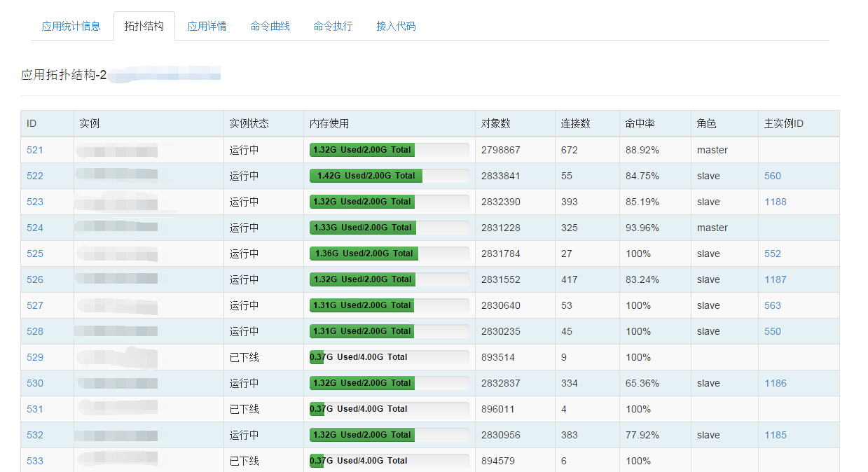Click master instance link 550
The height and width of the screenshot is (472, 868).
pos(773,331)
